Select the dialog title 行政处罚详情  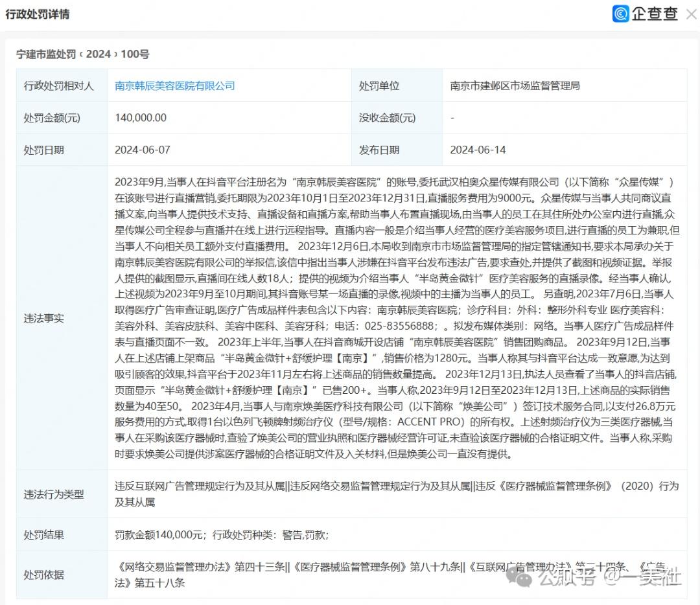click(x=38, y=14)
